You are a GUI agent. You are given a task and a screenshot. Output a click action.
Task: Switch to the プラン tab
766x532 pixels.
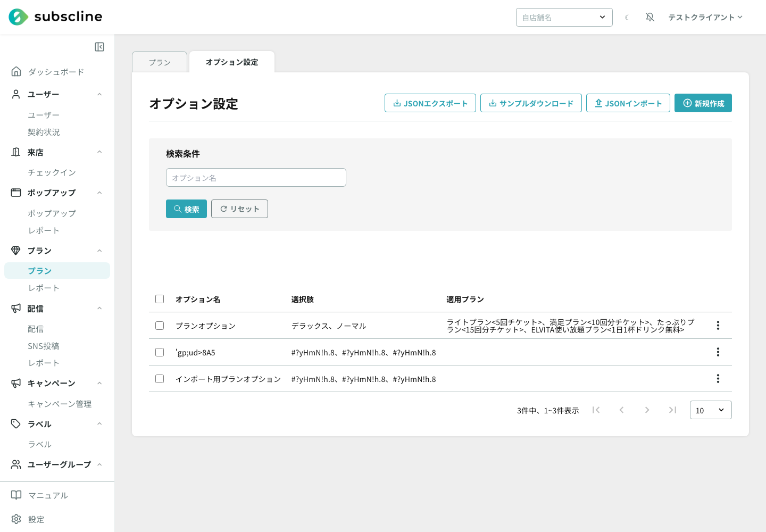(160, 62)
